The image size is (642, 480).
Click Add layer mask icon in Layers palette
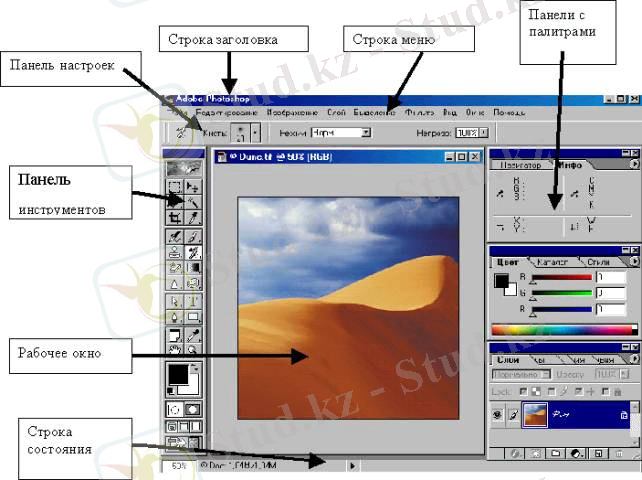(535, 453)
